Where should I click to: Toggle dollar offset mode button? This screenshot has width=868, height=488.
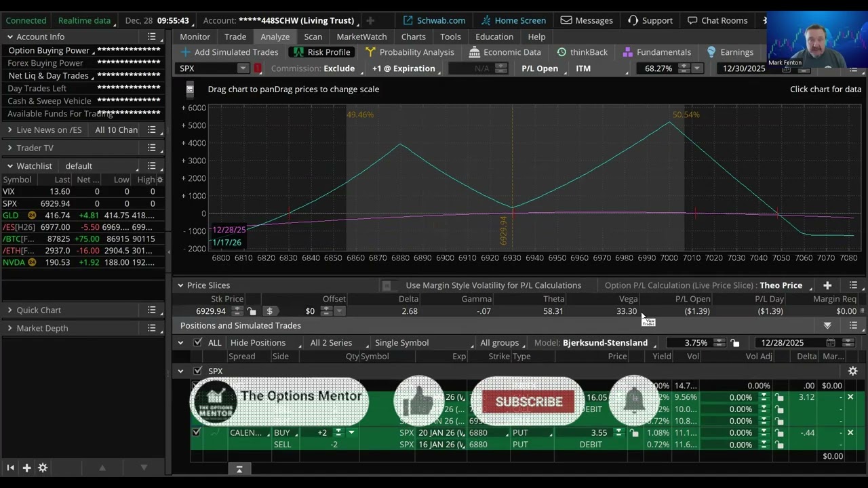point(269,311)
